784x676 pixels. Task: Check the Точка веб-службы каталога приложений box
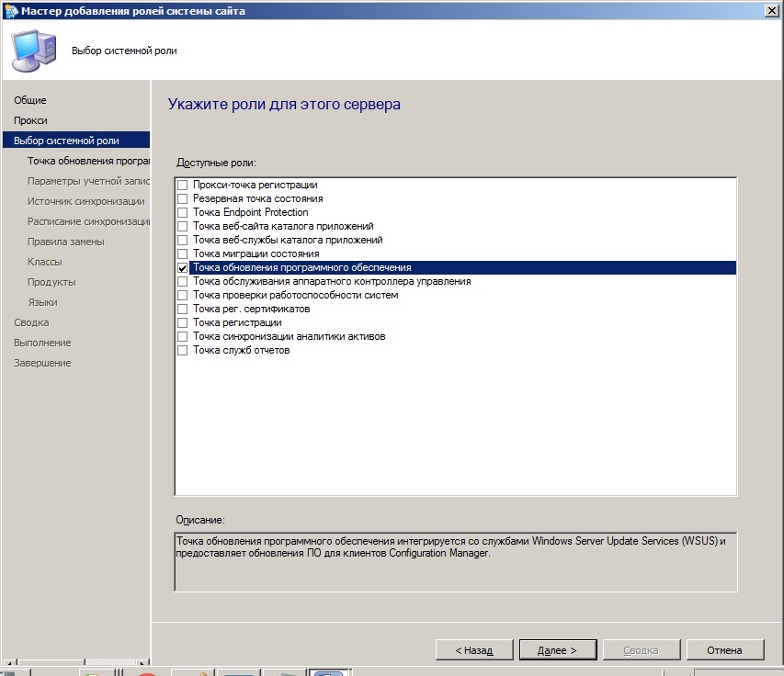pyautogui.click(x=183, y=240)
